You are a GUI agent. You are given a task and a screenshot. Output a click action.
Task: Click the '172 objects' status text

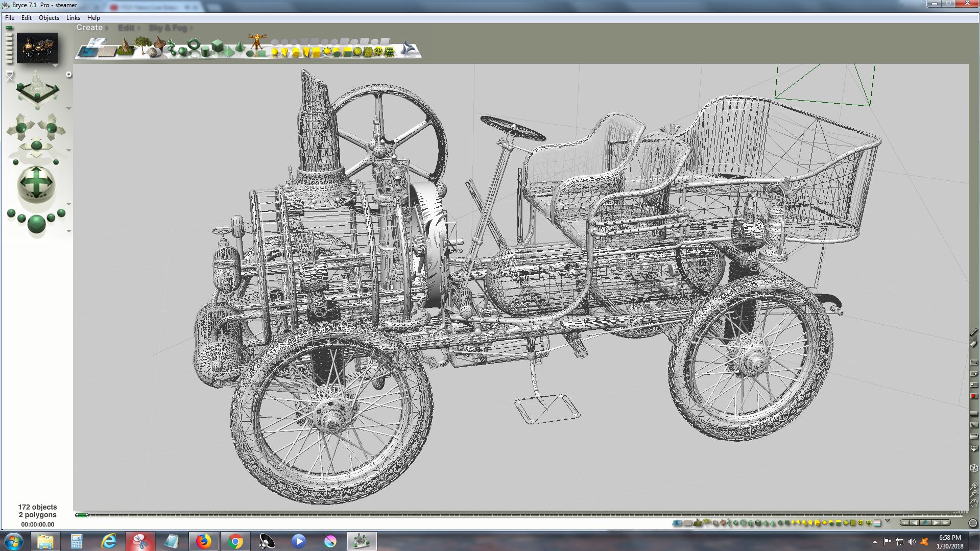click(37, 507)
